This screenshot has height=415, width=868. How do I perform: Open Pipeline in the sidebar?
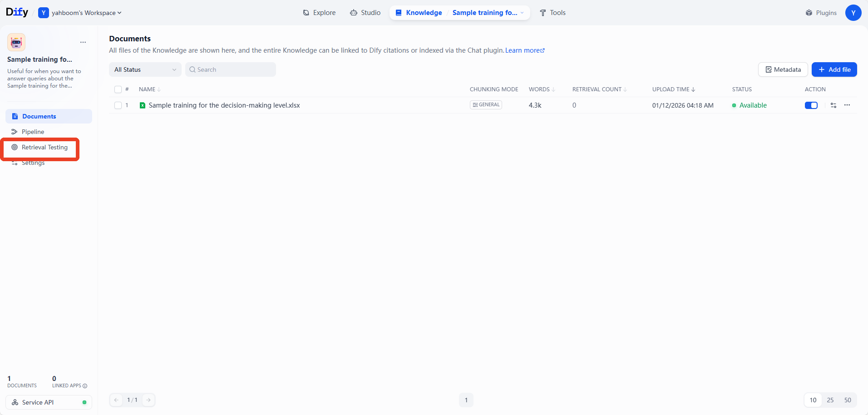(x=49, y=132)
